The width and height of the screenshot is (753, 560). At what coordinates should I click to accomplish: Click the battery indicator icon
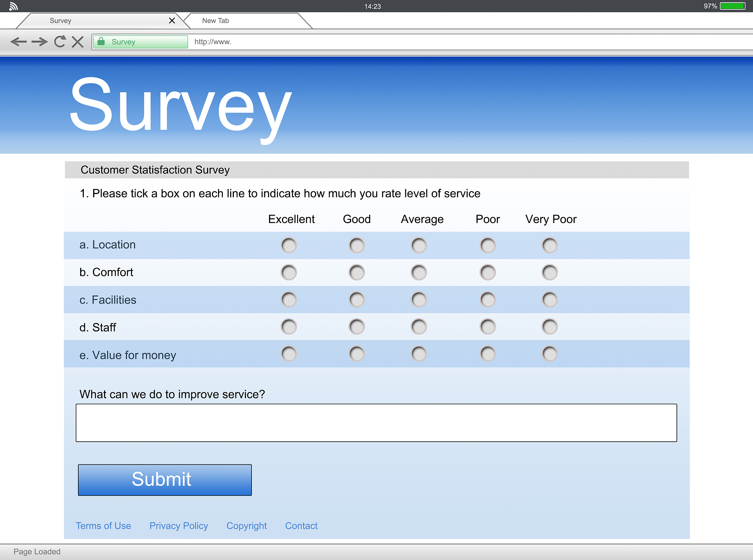click(x=732, y=6)
